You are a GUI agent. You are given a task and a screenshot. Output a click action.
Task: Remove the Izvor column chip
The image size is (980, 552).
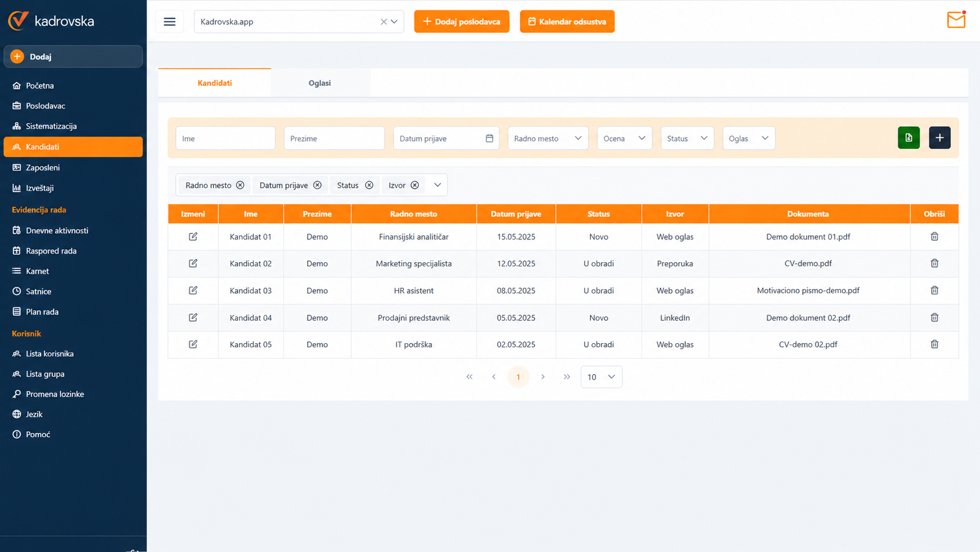coord(414,185)
